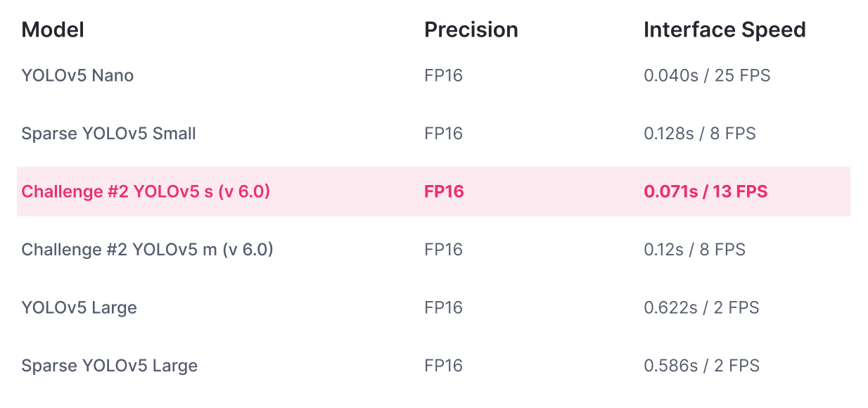Select the YOLOv5 Nano model name
The image size is (868, 408).
click(77, 75)
